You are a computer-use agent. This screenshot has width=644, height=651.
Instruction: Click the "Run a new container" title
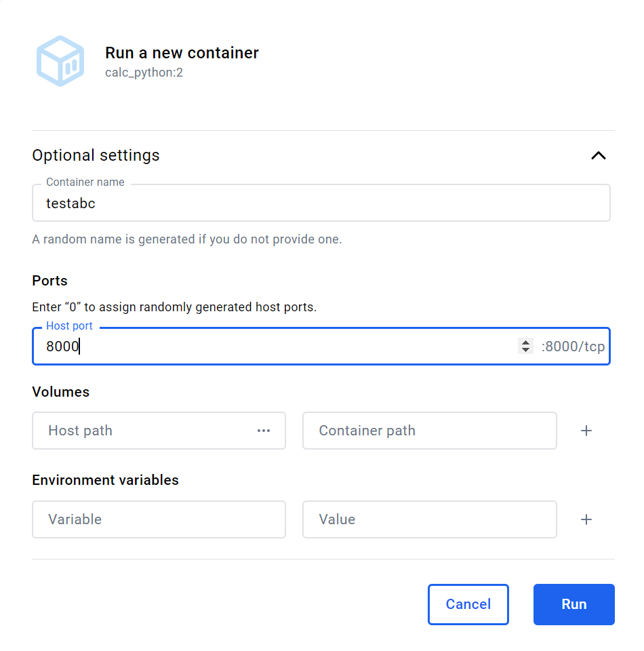coord(182,53)
